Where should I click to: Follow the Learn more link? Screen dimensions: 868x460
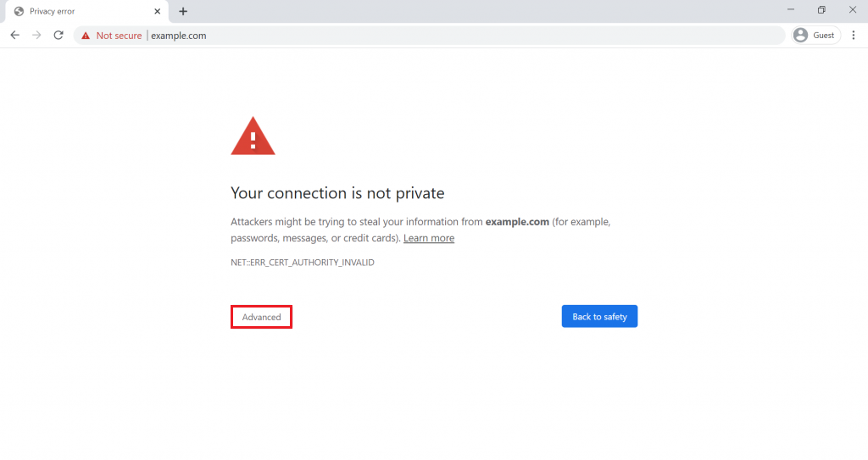[x=428, y=238]
